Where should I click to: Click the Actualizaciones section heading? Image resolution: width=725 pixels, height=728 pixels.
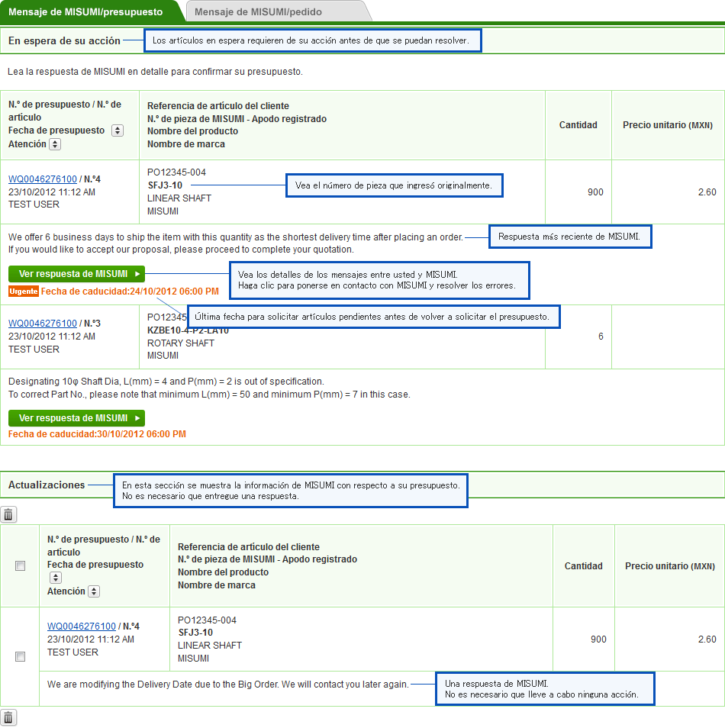point(47,485)
